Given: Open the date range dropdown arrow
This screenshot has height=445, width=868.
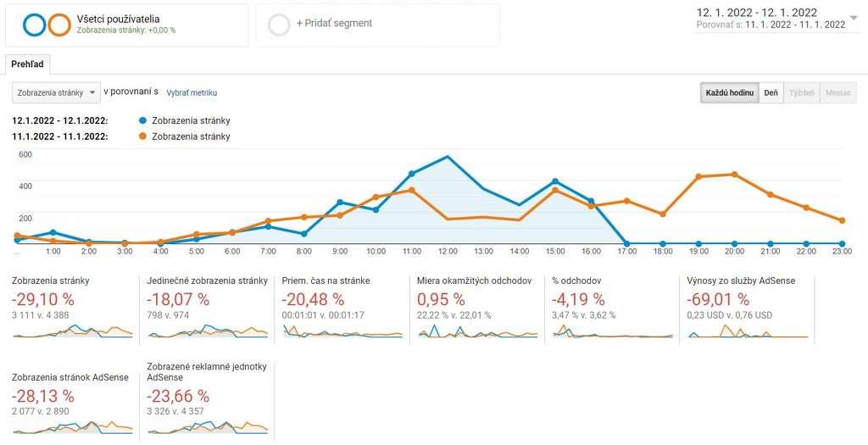Looking at the screenshot, I should click(853, 17).
